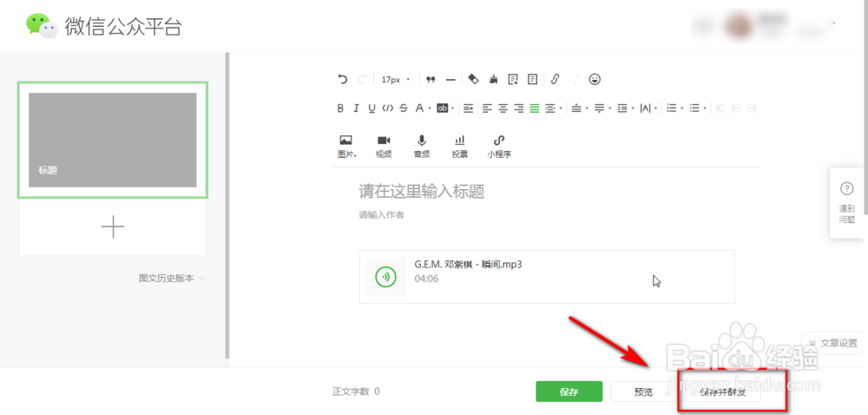Toggle bold formatting

340,109
